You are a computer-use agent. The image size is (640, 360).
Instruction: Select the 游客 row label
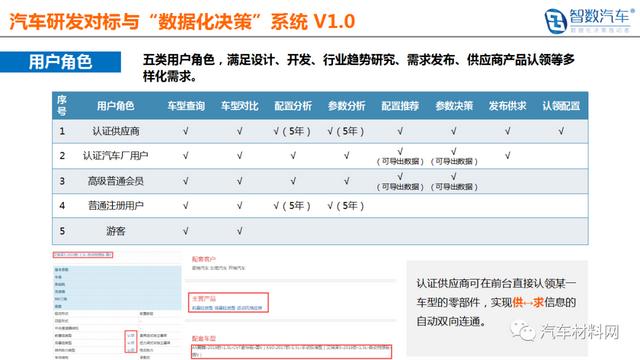point(116,231)
